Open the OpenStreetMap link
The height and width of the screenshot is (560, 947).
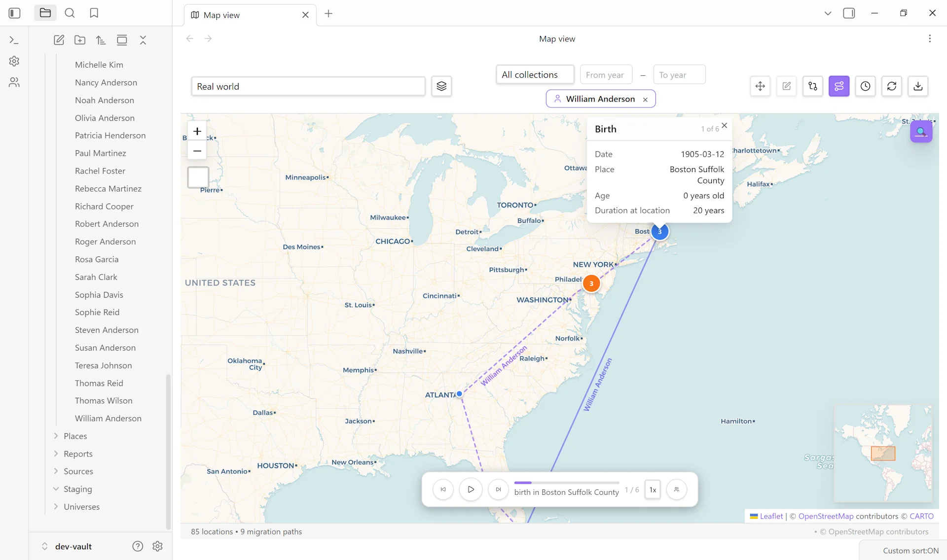pyautogui.click(x=826, y=516)
